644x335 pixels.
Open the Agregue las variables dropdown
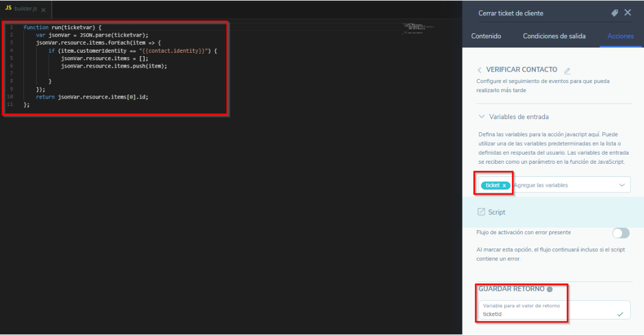coord(622,185)
